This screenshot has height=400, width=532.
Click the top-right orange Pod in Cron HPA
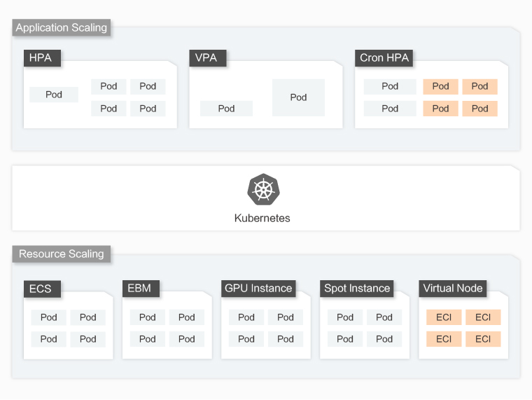(x=479, y=86)
